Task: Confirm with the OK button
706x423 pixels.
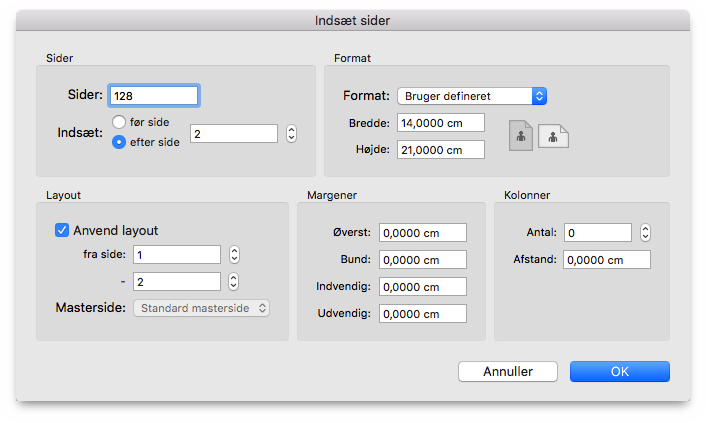Action: tap(620, 372)
